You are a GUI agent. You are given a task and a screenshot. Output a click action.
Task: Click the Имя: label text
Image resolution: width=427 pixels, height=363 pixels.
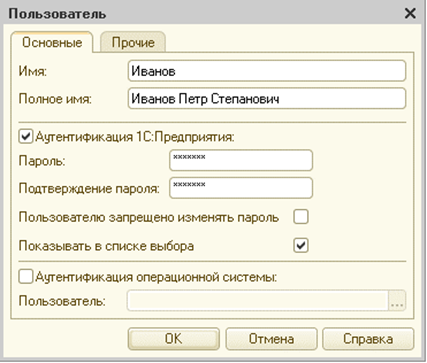click(33, 71)
